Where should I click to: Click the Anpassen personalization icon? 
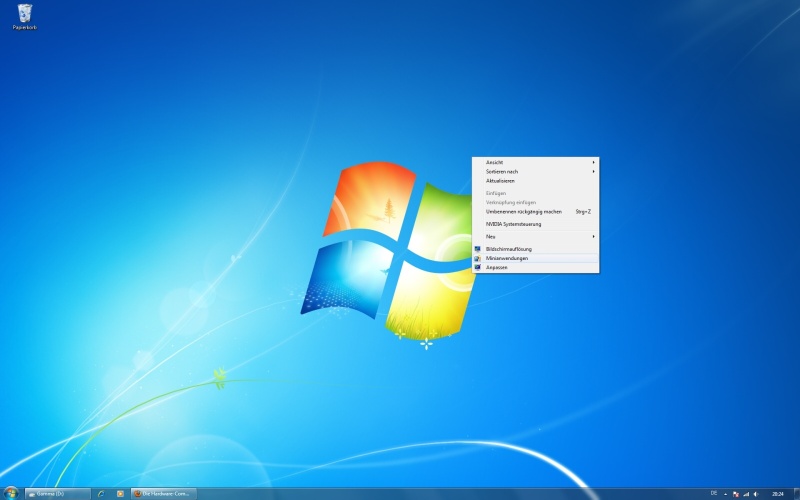pyautogui.click(x=478, y=267)
